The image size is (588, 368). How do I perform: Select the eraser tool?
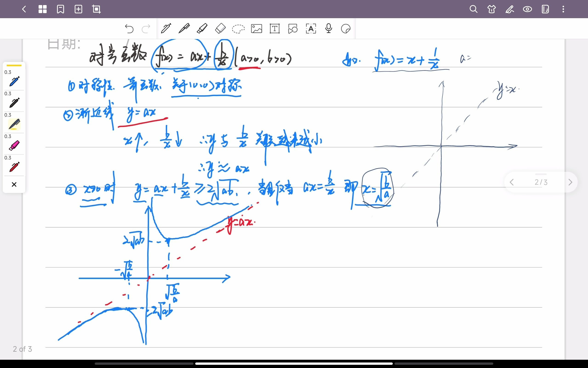click(220, 29)
